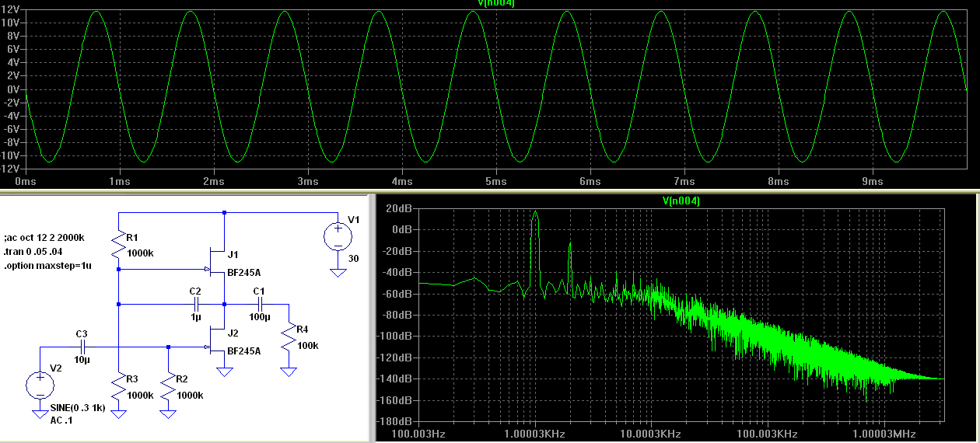
Task: Click the V(n004) trace label above the FFT plot
Action: pyautogui.click(x=681, y=201)
